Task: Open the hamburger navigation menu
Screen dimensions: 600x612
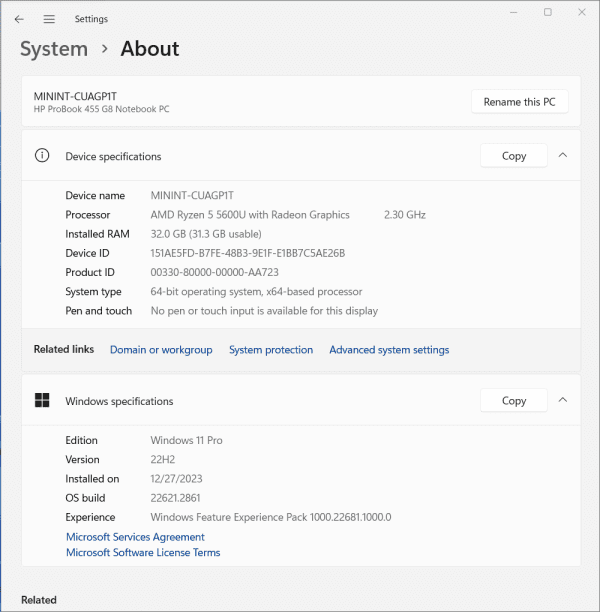Action: pos(49,19)
